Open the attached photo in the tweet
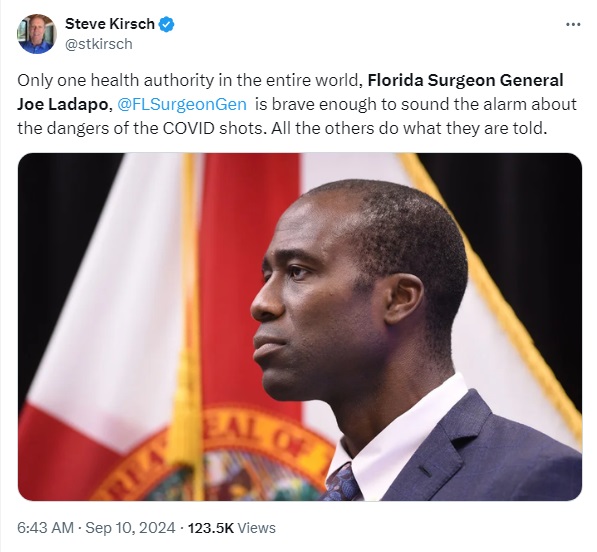The height and width of the screenshot is (552, 597). tap(300, 327)
